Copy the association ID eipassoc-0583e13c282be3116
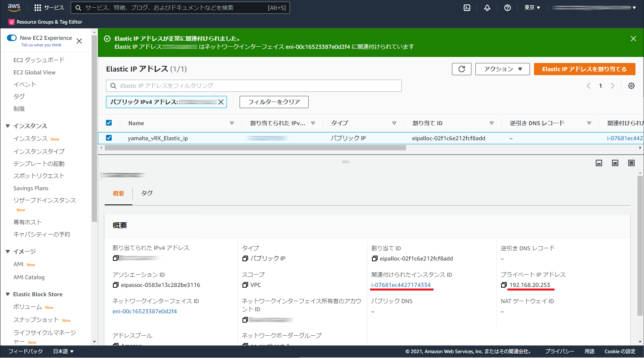644x358 pixels. tap(116, 285)
